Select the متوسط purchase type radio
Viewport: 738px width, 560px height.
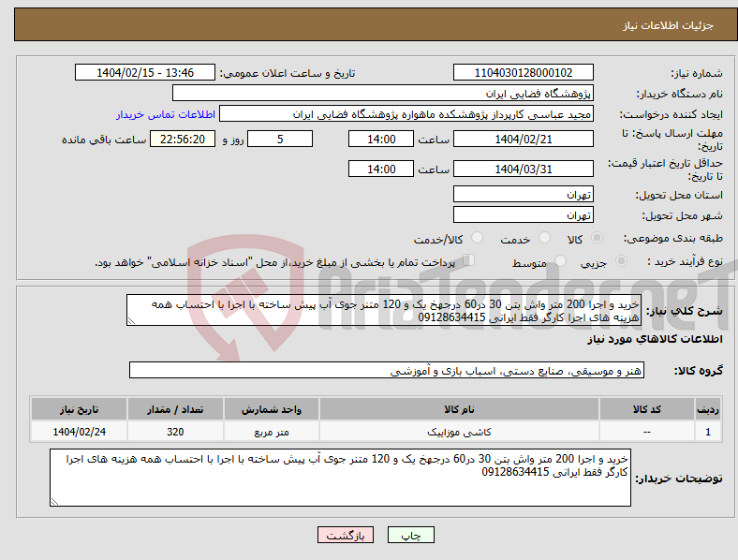tap(560, 260)
